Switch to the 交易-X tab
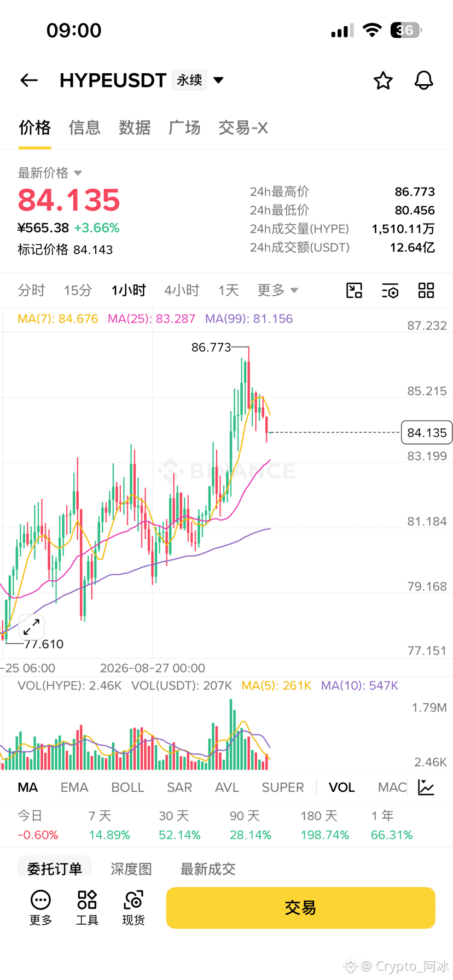Image resolution: width=453 pixels, height=980 pixels. pyautogui.click(x=243, y=128)
